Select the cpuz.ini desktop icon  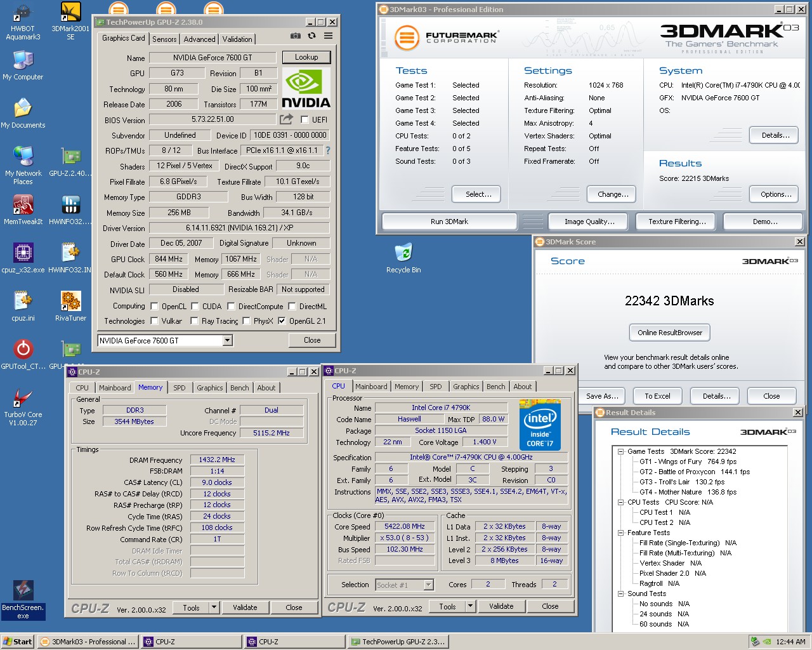tap(23, 306)
